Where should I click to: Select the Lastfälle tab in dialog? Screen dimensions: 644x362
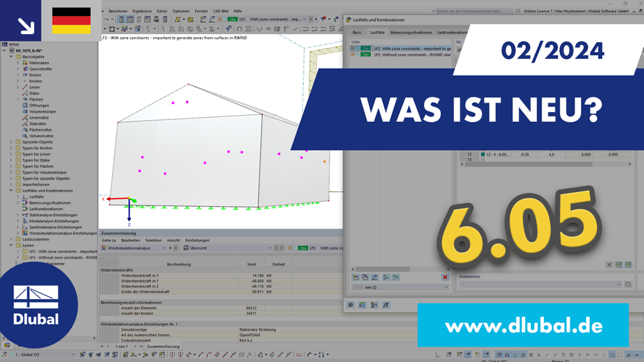377,33
